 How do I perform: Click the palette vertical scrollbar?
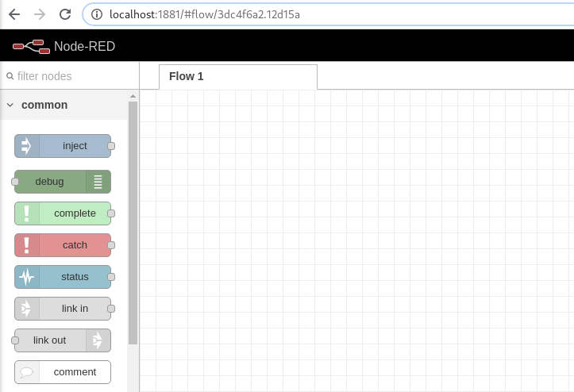(133, 222)
